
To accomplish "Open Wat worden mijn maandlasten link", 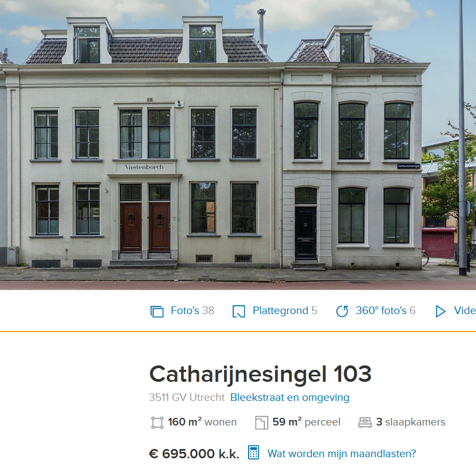I will point(342,454).
